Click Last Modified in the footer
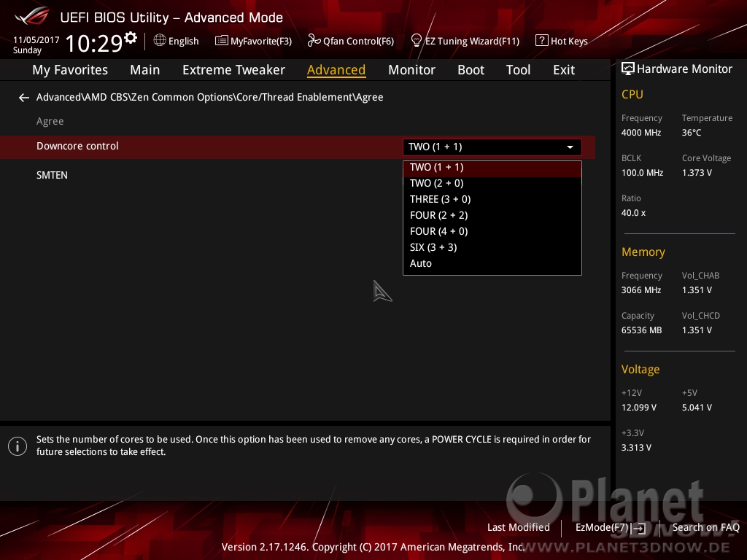The height and width of the screenshot is (560, 747). click(519, 528)
